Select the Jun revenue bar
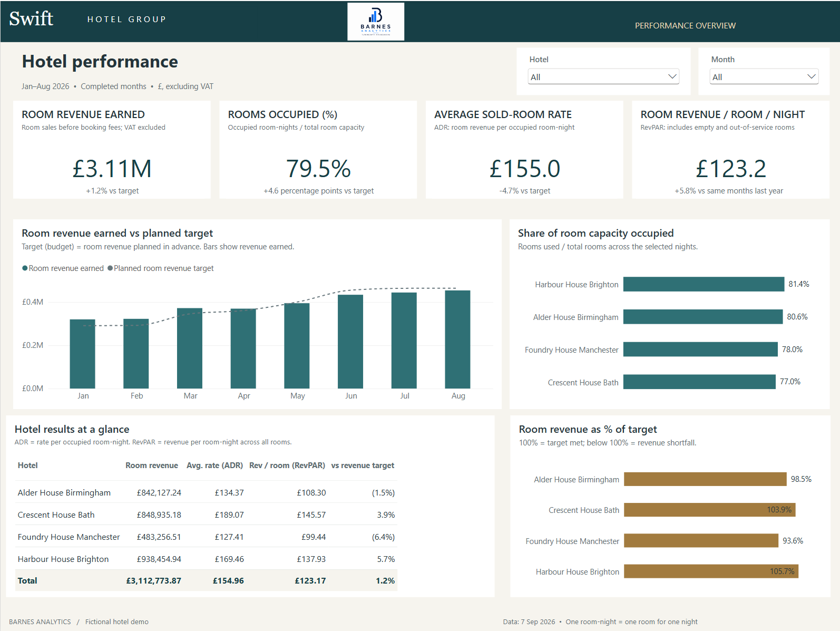Screen dimensions: 840x631 [x=350, y=342]
